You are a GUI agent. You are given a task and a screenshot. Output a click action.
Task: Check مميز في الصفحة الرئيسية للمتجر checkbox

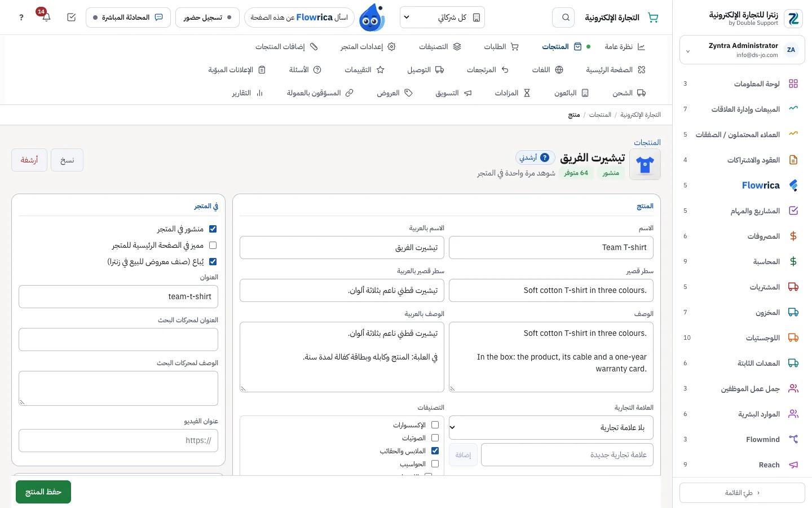tap(213, 246)
